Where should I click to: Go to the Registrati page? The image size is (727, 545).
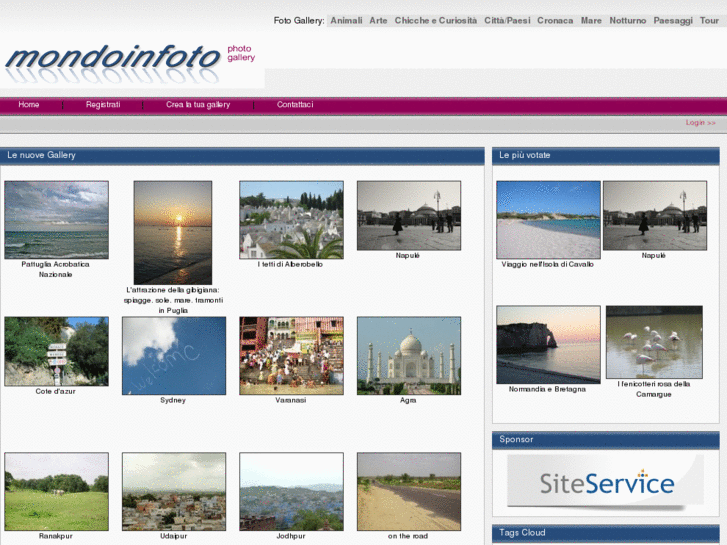click(103, 105)
